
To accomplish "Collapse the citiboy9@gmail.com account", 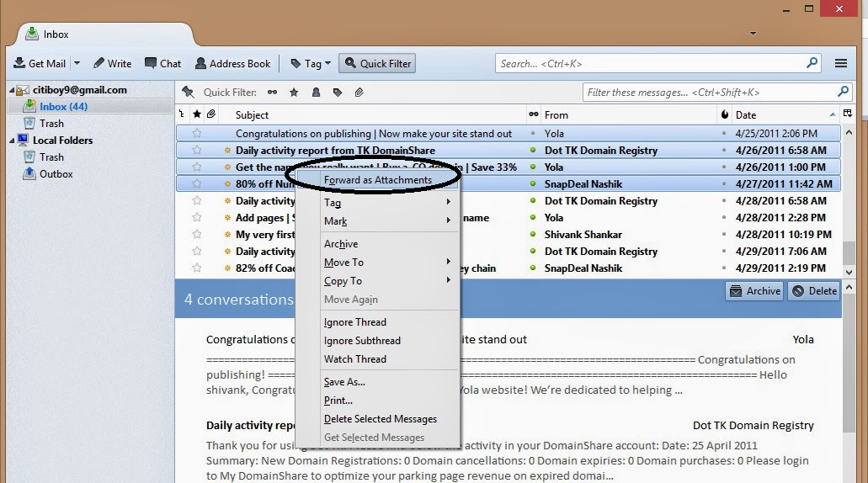I will pos(12,90).
